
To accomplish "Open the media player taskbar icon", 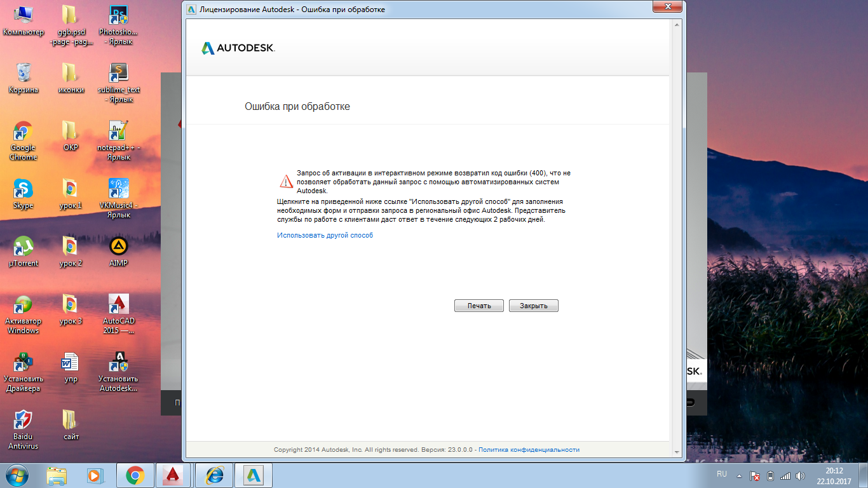I will [x=95, y=475].
